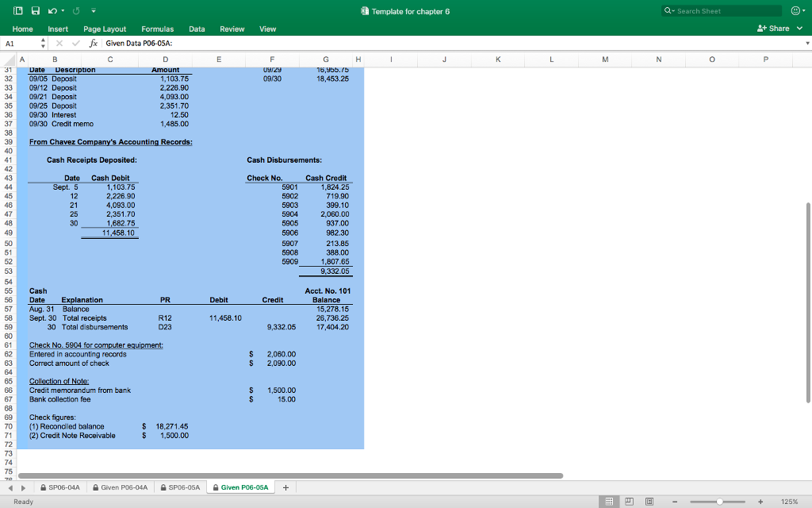Collapse the ribbon using chevron beside Share

pos(800,29)
